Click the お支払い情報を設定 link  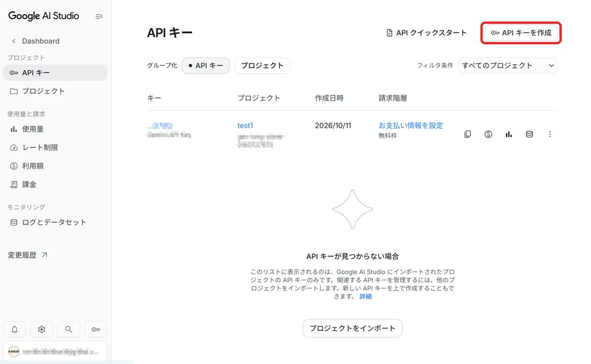pyautogui.click(x=411, y=126)
